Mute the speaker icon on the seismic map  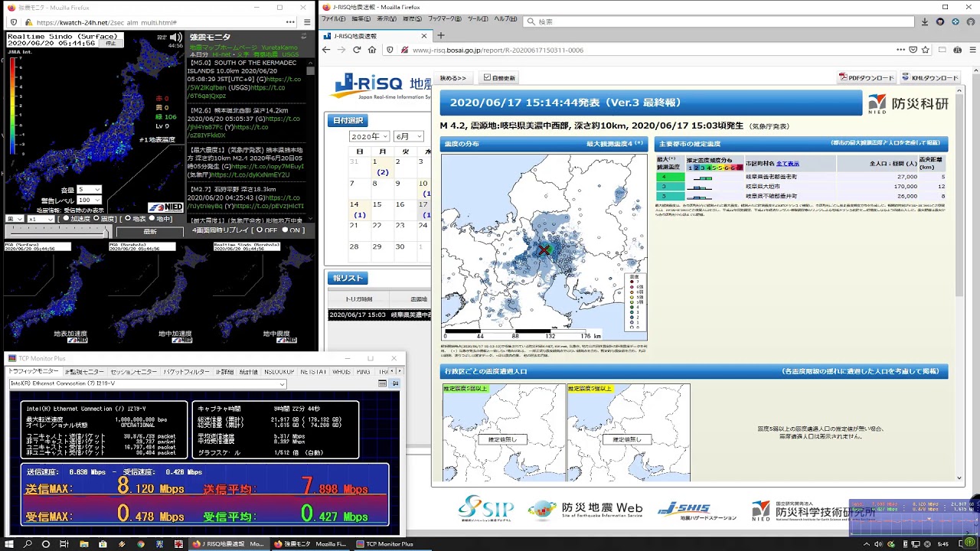175,37
